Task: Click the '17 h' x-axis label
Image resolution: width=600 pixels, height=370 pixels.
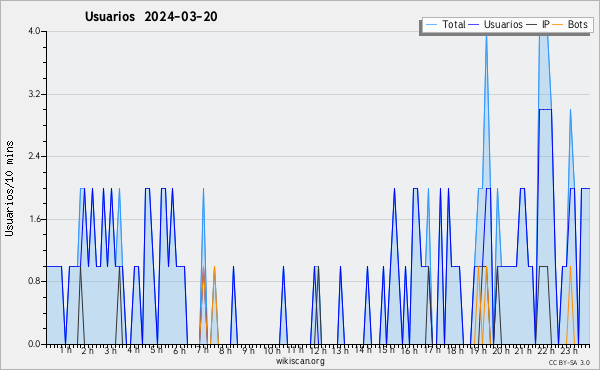Action: (432, 350)
